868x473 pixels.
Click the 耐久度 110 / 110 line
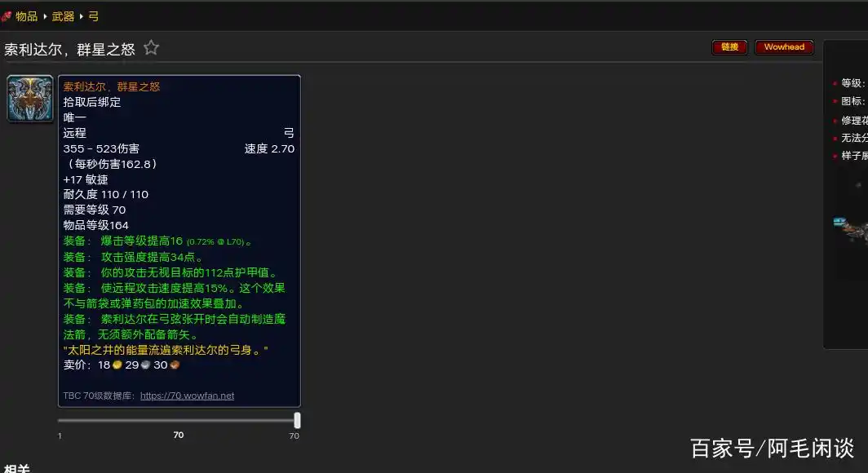point(106,195)
